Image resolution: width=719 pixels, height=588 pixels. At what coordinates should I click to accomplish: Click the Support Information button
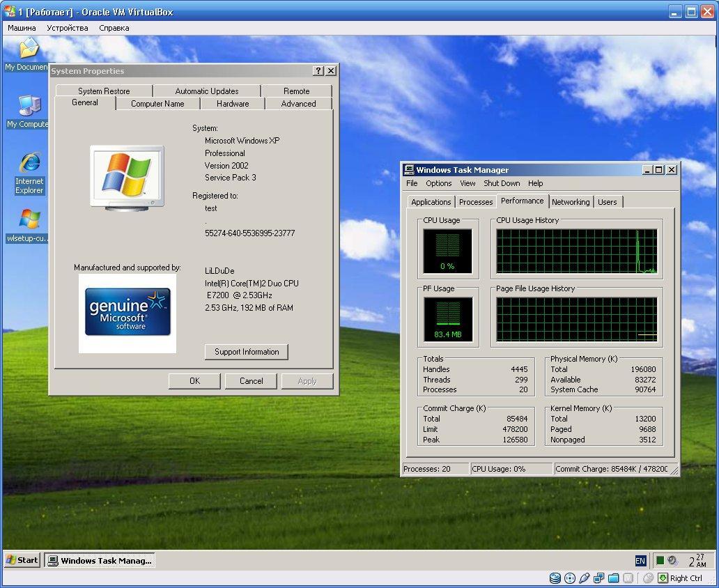tap(247, 352)
